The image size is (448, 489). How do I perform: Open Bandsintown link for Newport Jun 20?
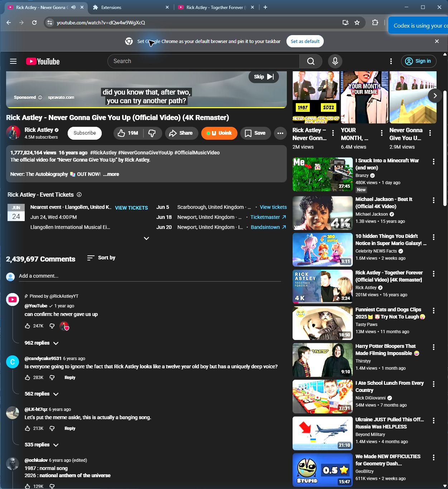pos(269,227)
